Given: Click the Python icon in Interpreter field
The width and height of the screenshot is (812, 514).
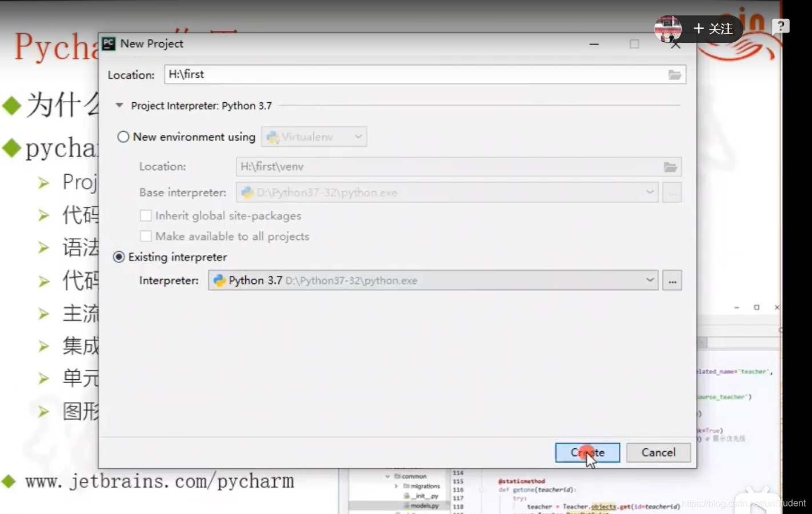Looking at the screenshot, I should [219, 280].
